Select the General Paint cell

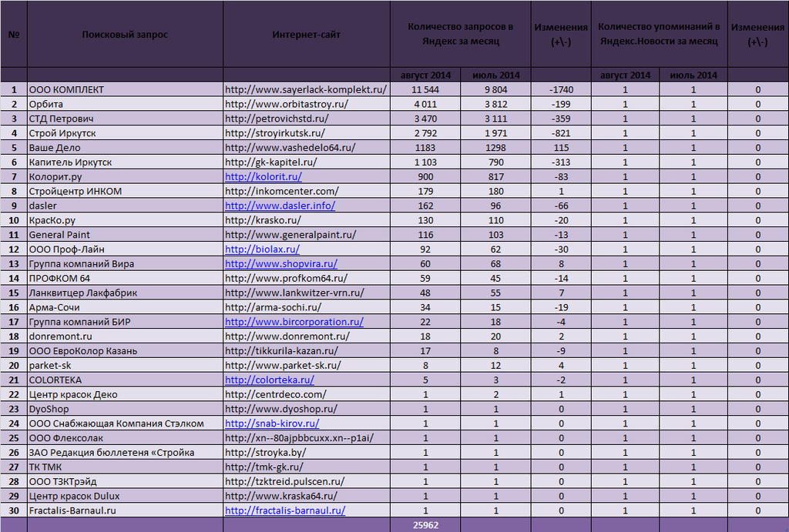pyautogui.click(x=125, y=235)
